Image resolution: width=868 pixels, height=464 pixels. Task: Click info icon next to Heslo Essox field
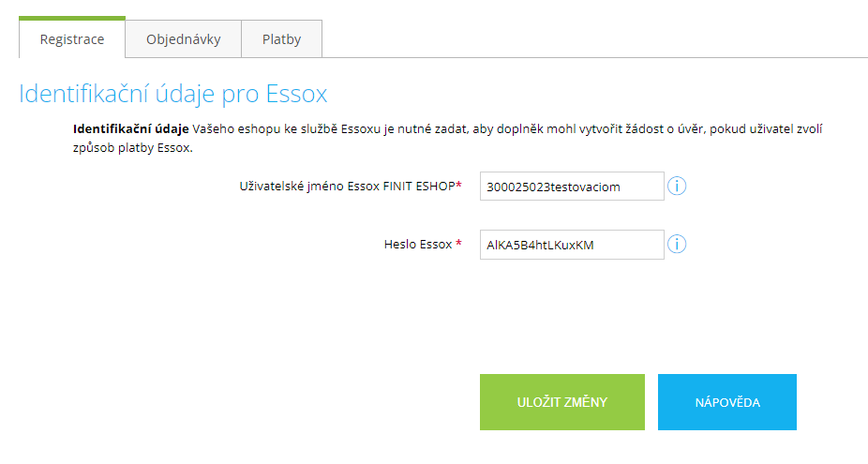[677, 244]
